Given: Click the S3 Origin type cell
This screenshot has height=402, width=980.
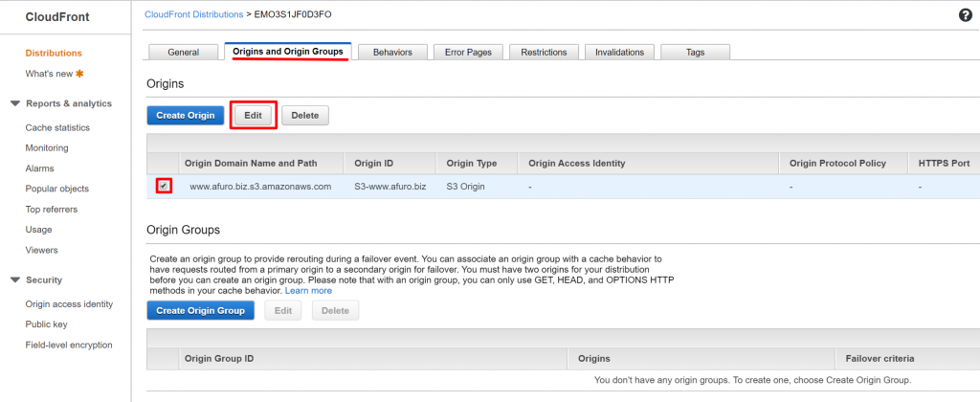Looking at the screenshot, I should (466, 187).
